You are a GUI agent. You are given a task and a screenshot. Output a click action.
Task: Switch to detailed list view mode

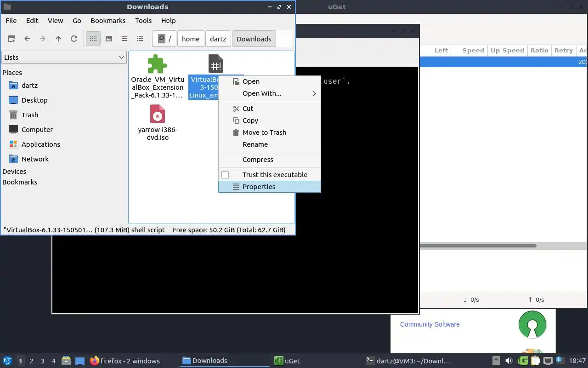[x=140, y=39]
